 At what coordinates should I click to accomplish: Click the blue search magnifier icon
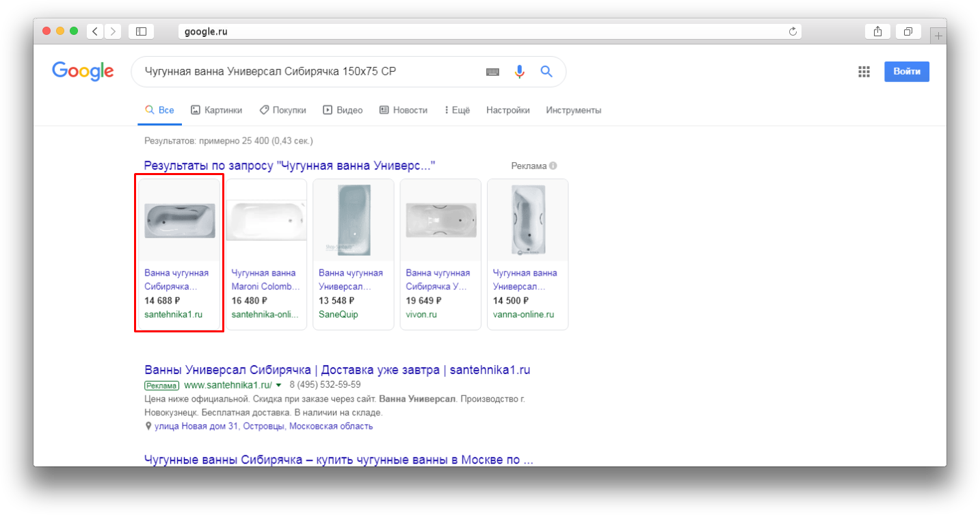[x=546, y=71]
